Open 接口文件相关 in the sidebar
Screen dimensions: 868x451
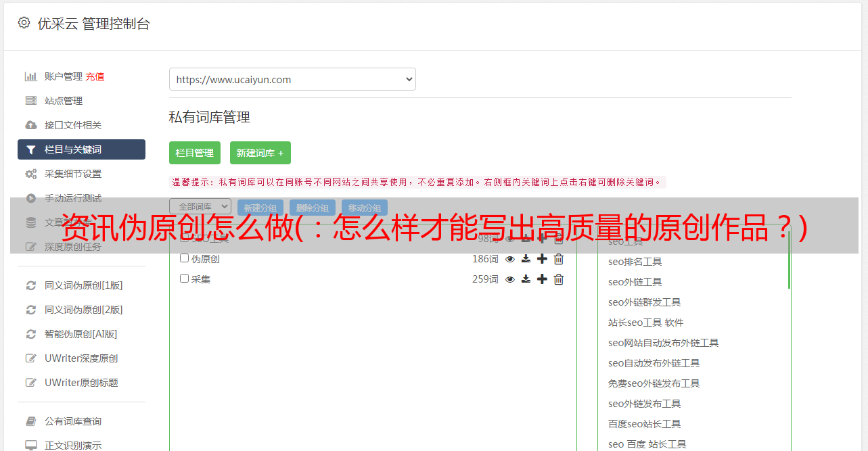(x=73, y=125)
